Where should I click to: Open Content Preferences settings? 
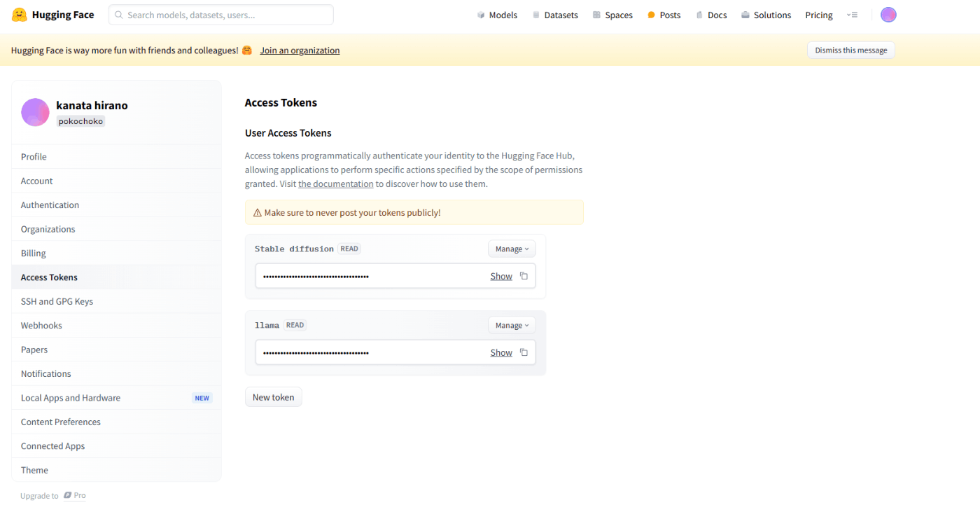pyautogui.click(x=116, y=422)
